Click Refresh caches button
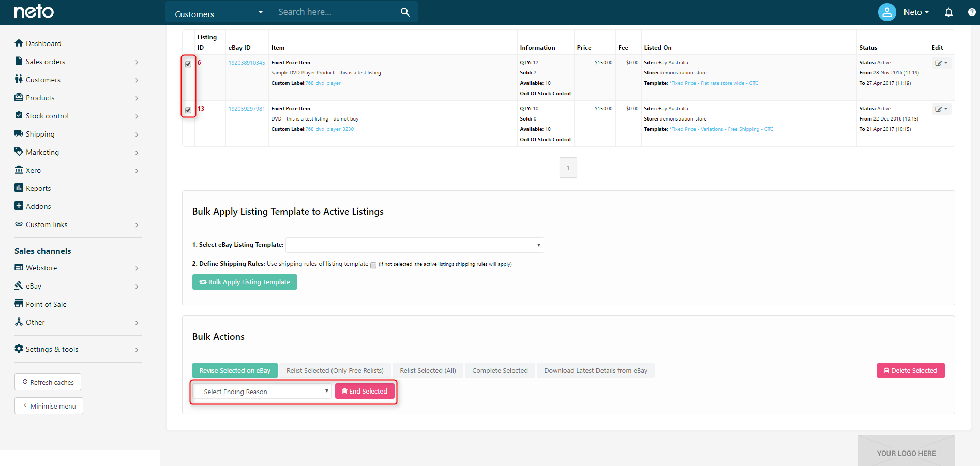The width and height of the screenshot is (980, 466). [48, 382]
